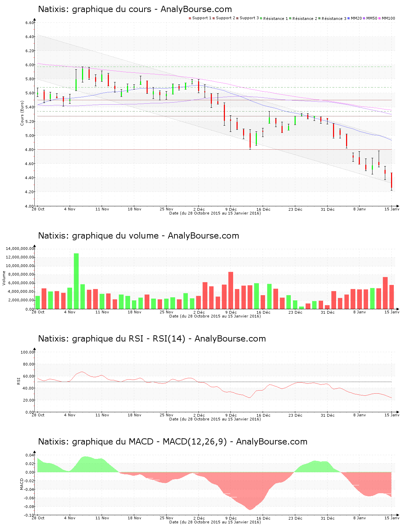Click the last red candlestick on price chart
Screen dimensions: 412x532
coord(391,180)
